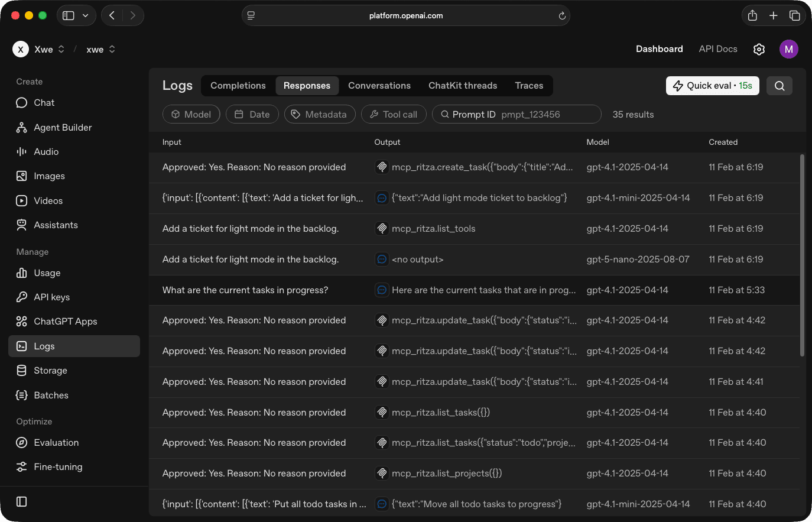Click the search magnifier next to Quick eval
The image size is (812, 522).
click(x=779, y=85)
